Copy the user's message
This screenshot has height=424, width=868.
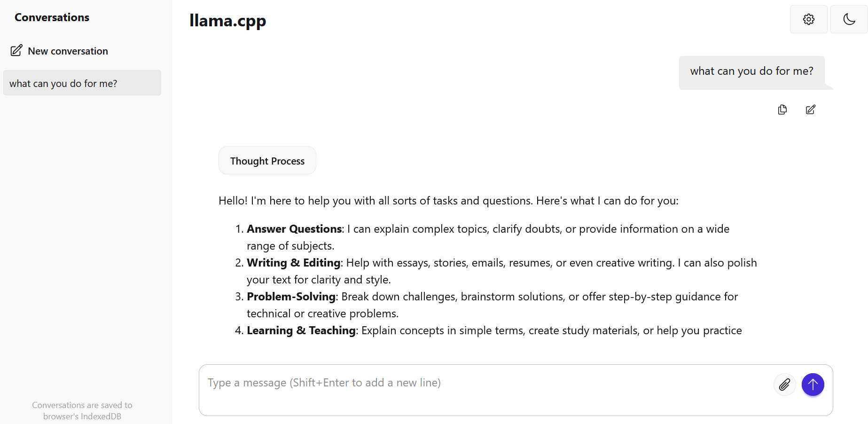point(782,110)
